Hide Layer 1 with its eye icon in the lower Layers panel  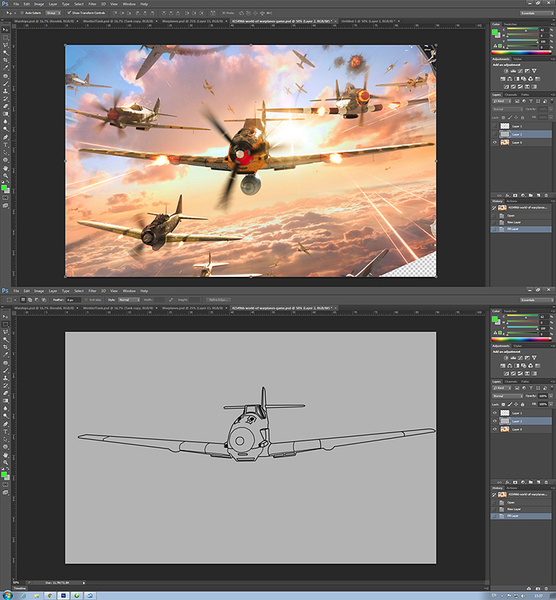pos(494,413)
